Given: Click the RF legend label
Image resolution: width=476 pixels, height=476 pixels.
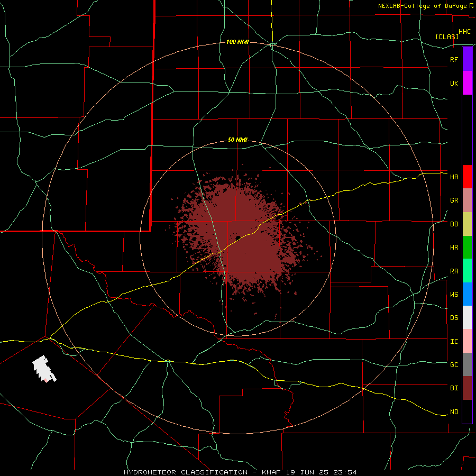Looking at the screenshot, I should click(x=454, y=59).
